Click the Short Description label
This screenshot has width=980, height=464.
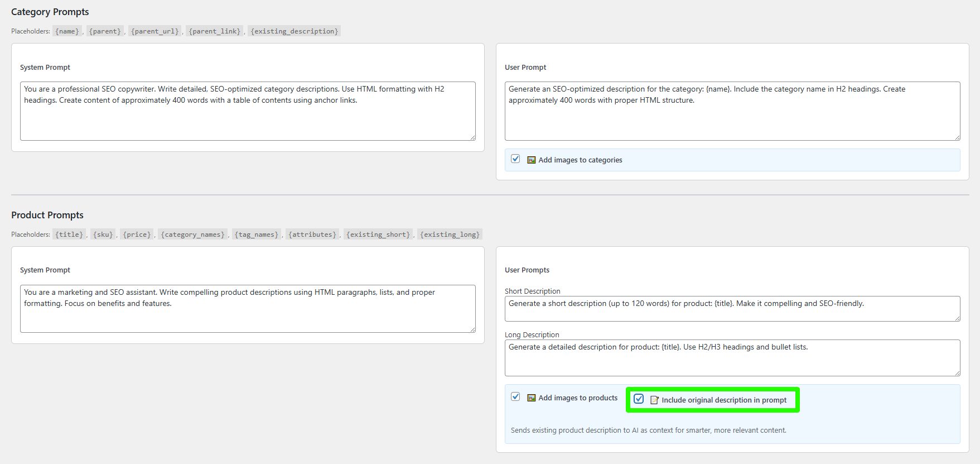point(533,291)
